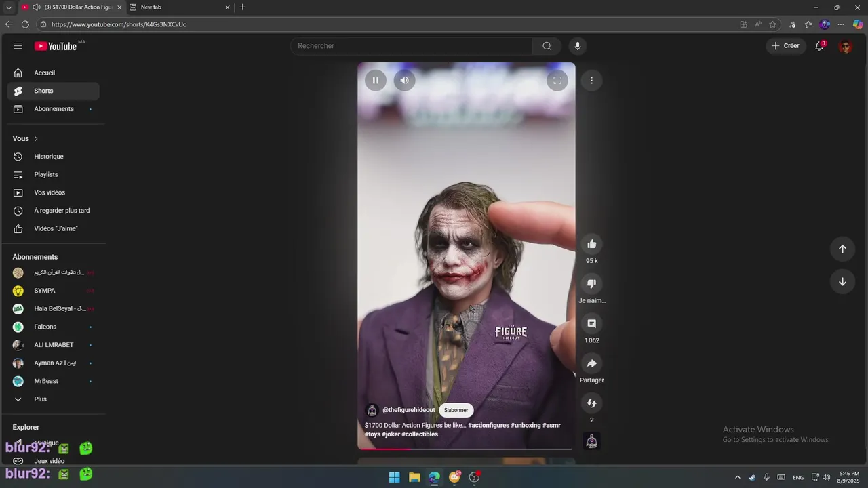Subscribe with the S'abonner button

tap(456, 410)
